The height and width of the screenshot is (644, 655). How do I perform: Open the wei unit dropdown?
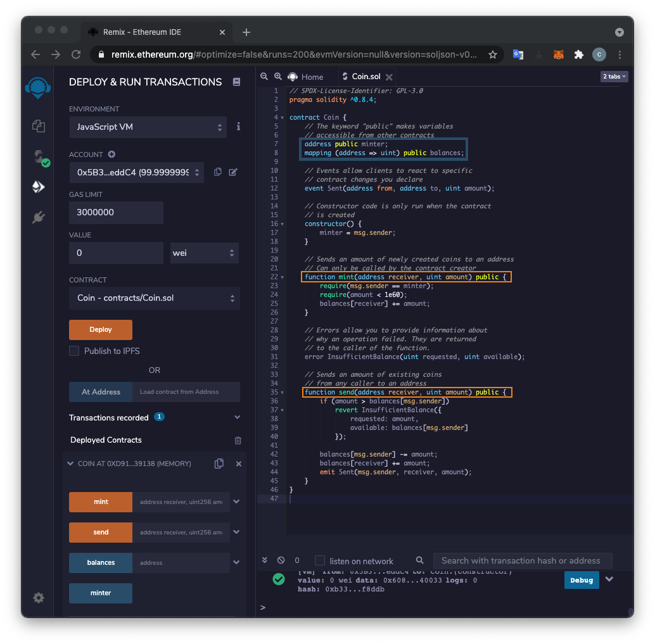pyautogui.click(x=204, y=253)
